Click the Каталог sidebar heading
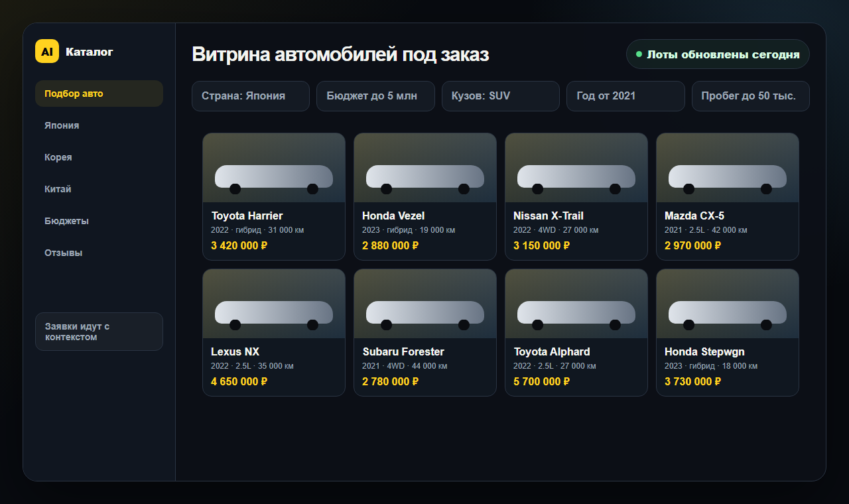 (90, 52)
